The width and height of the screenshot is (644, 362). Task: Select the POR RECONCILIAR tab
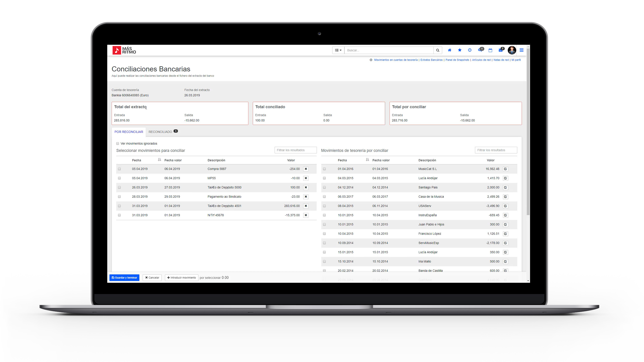pyautogui.click(x=129, y=132)
